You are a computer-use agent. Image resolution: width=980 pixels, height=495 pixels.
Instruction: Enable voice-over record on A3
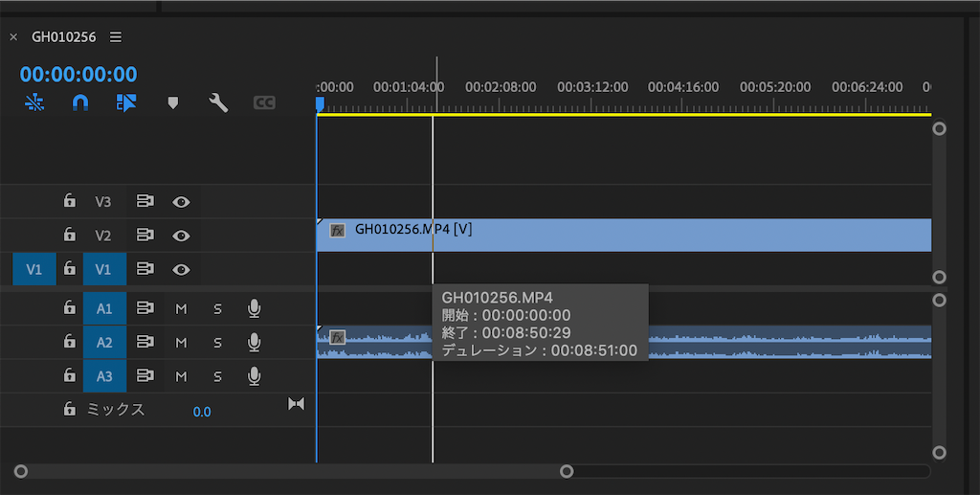pos(254,375)
